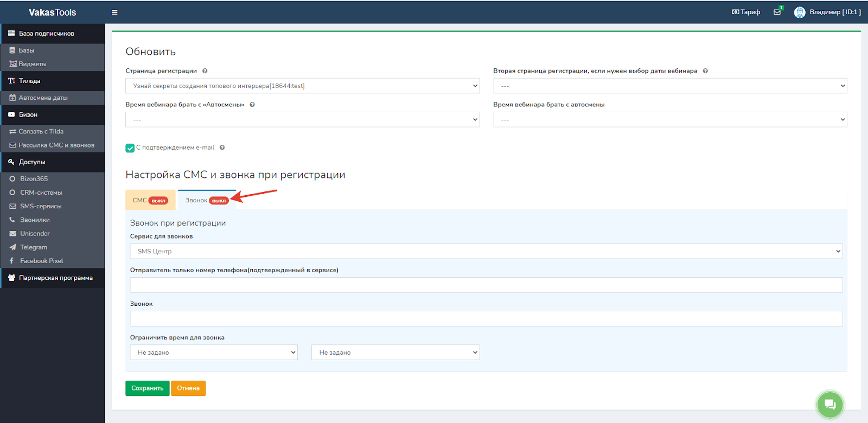Switch to the СМС tab
The image size is (868, 423).
coord(150,200)
